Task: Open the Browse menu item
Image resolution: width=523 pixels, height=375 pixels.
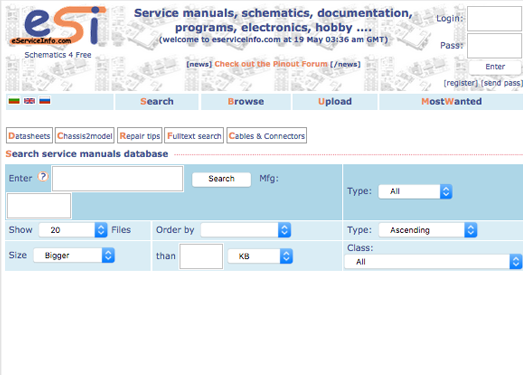Action: click(x=246, y=101)
